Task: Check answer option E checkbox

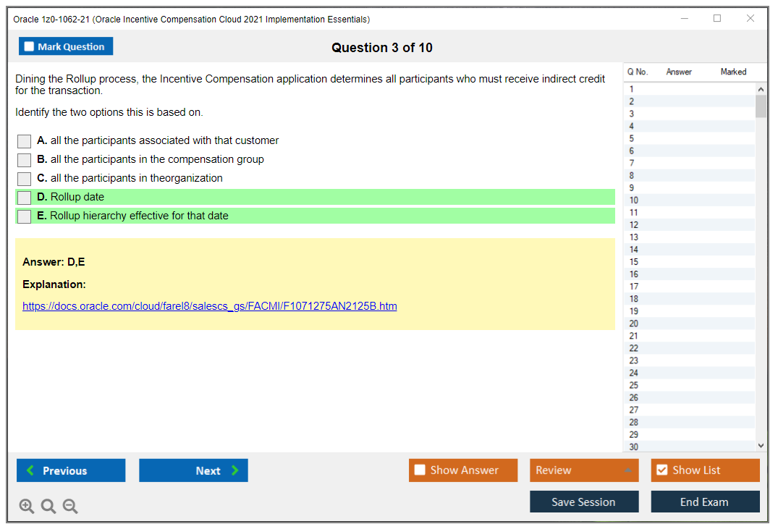Action: coord(24,216)
